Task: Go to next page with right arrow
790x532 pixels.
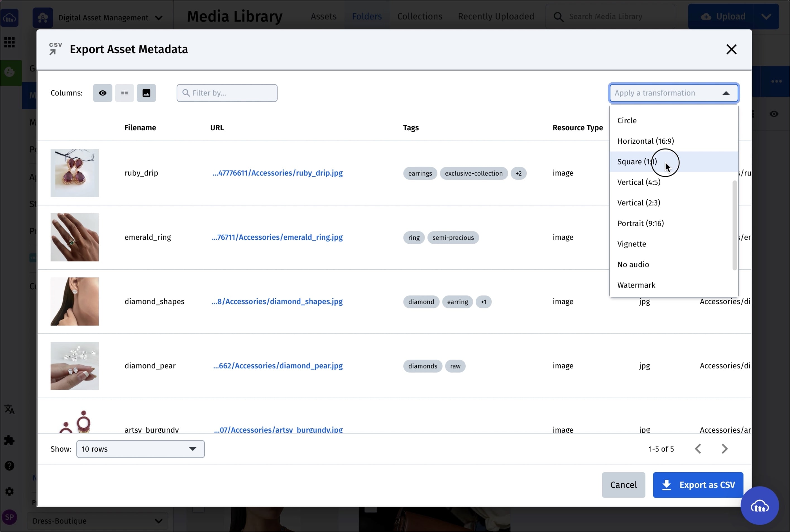Action: click(724, 449)
